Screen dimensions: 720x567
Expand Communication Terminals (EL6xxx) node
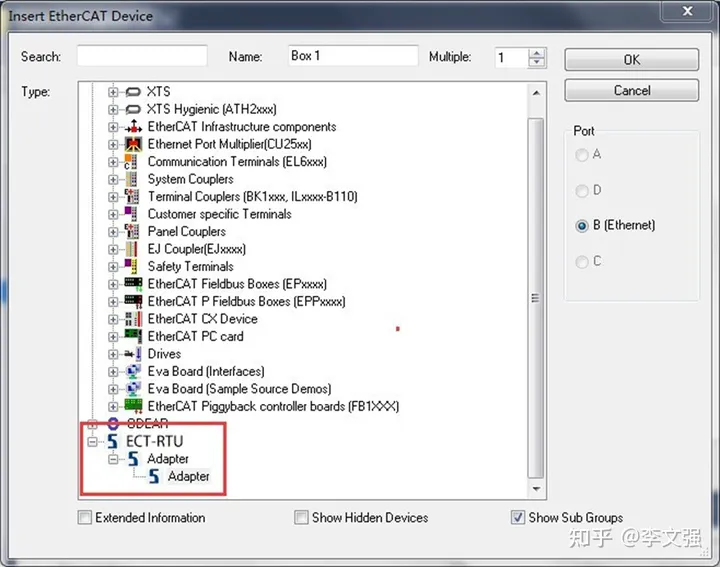click(x=113, y=162)
